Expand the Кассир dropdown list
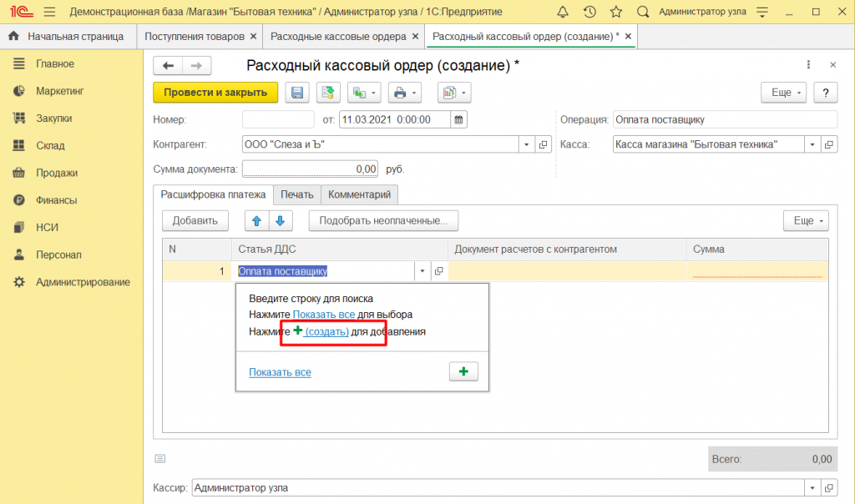The image size is (855, 504). point(812,488)
